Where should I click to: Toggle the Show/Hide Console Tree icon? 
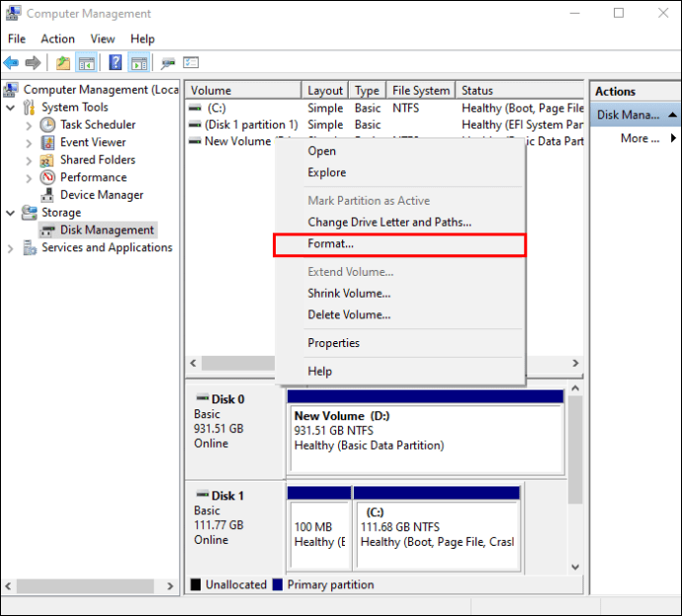[86, 63]
